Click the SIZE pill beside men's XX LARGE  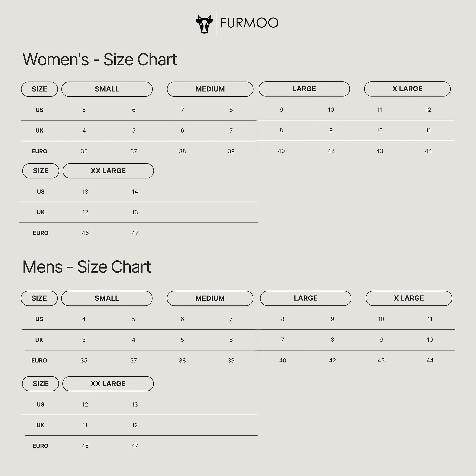(40, 384)
